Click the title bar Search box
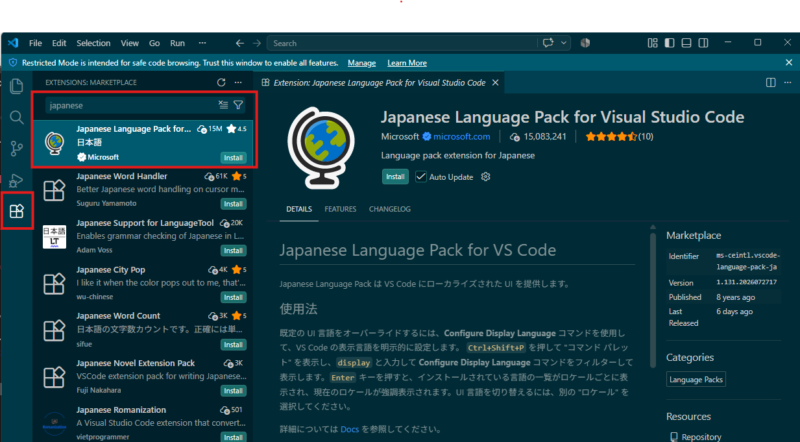The image size is (800, 442). tap(402, 43)
